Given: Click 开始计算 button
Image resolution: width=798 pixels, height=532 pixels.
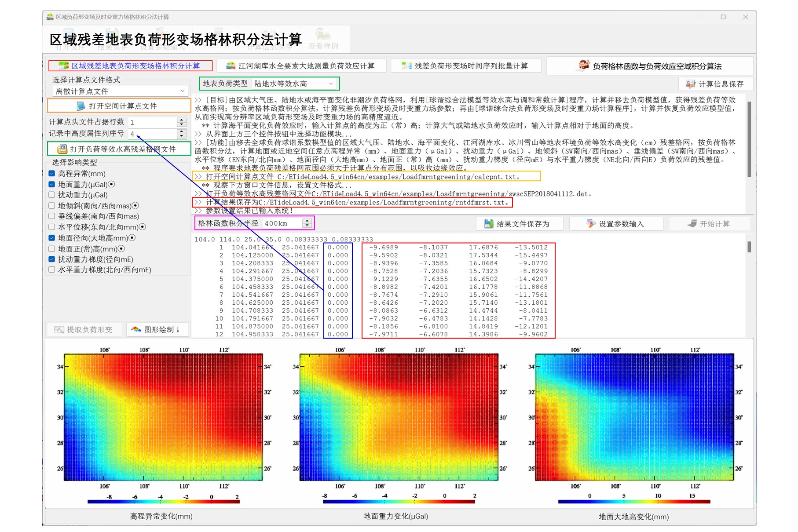Looking at the screenshot, I should click(710, 224).
